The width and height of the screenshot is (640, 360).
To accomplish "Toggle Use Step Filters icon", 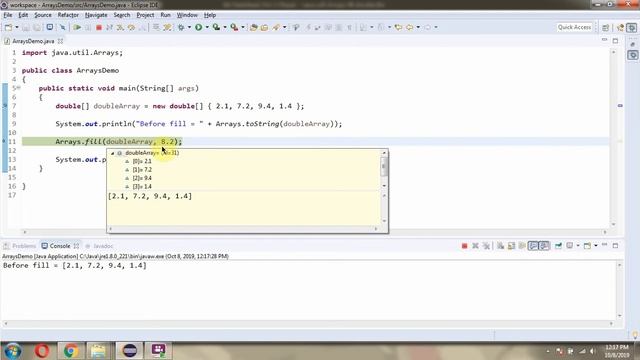I will point(167,27).
